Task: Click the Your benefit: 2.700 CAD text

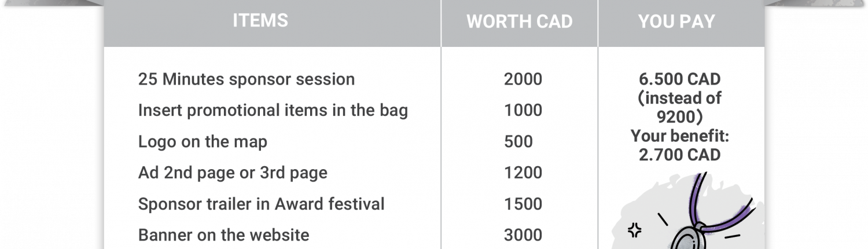Action: coord(679,146)
